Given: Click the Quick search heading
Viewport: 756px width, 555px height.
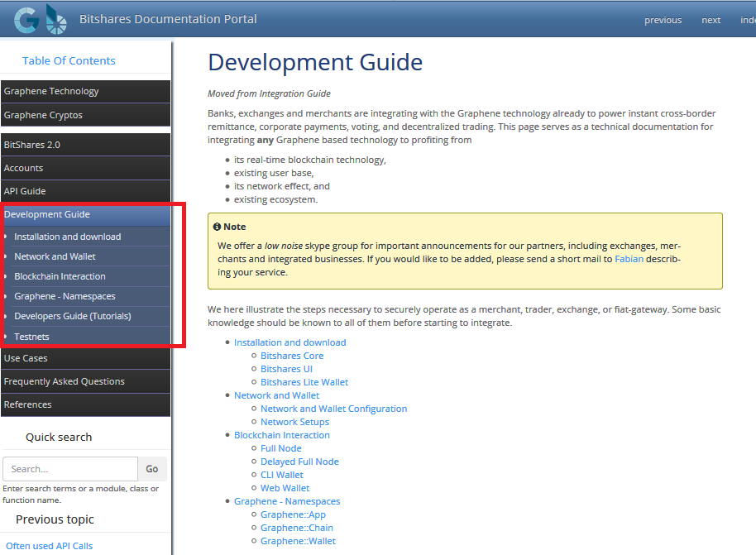Looking at the screenshot, I should (59, 438).
